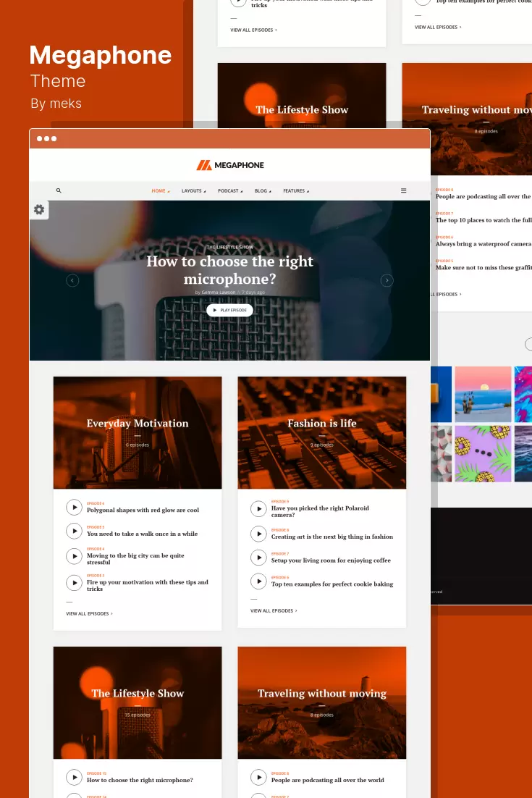Expand the Layouts menu dropdown
Image resolution: width=532 pixels, height=798 pixels.
(x=194, y=191)
